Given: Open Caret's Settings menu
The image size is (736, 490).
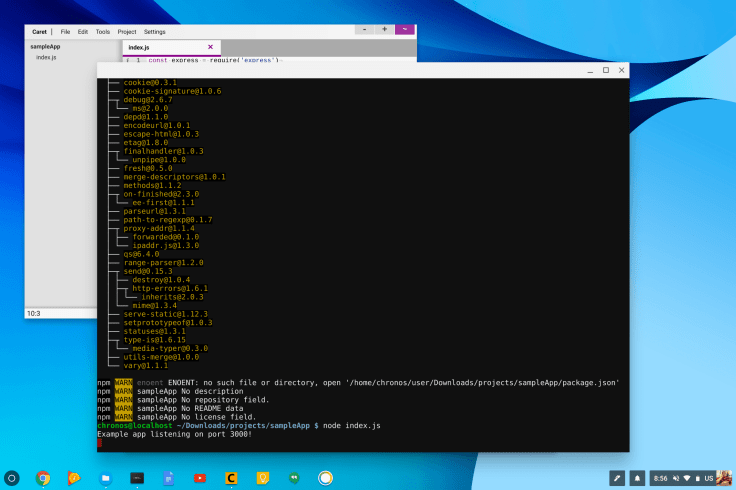Looking at the screenshot, I should click(x=155, y=32).
